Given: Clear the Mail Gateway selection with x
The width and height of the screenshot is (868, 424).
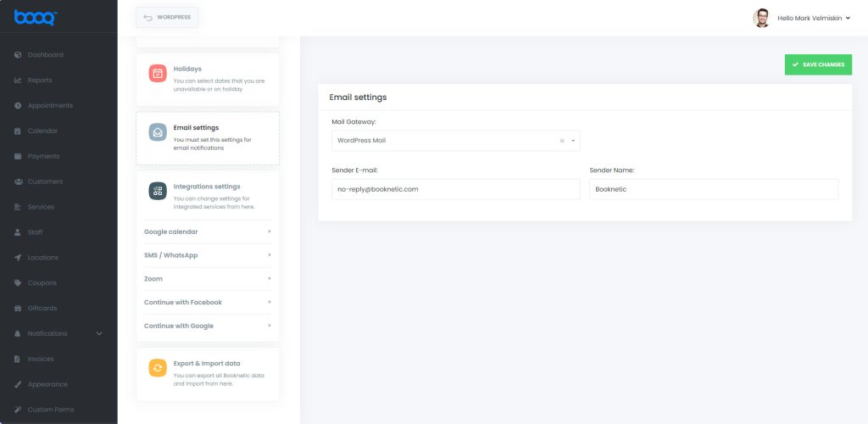Looking at the screenshot, I should point(562,141).
